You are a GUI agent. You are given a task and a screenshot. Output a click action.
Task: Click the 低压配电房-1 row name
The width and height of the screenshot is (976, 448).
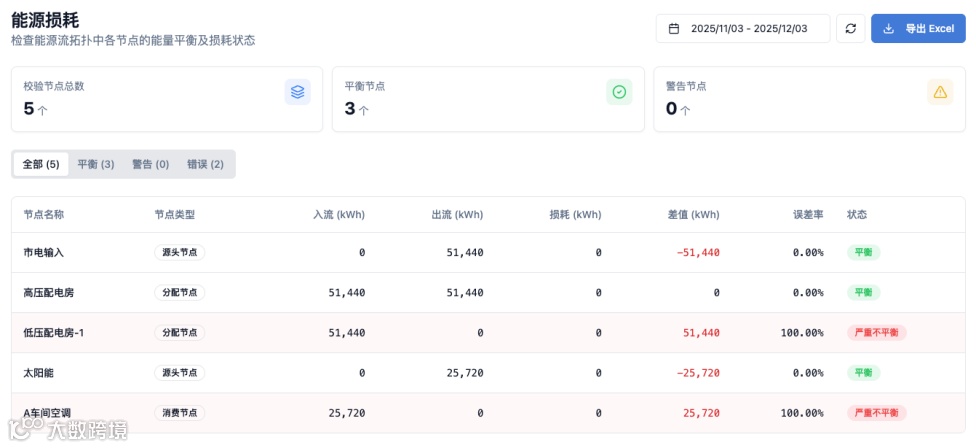coord(54,332)
